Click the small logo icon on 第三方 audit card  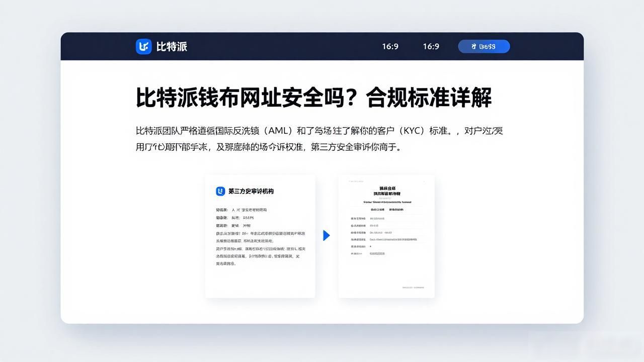coord(220,191)
